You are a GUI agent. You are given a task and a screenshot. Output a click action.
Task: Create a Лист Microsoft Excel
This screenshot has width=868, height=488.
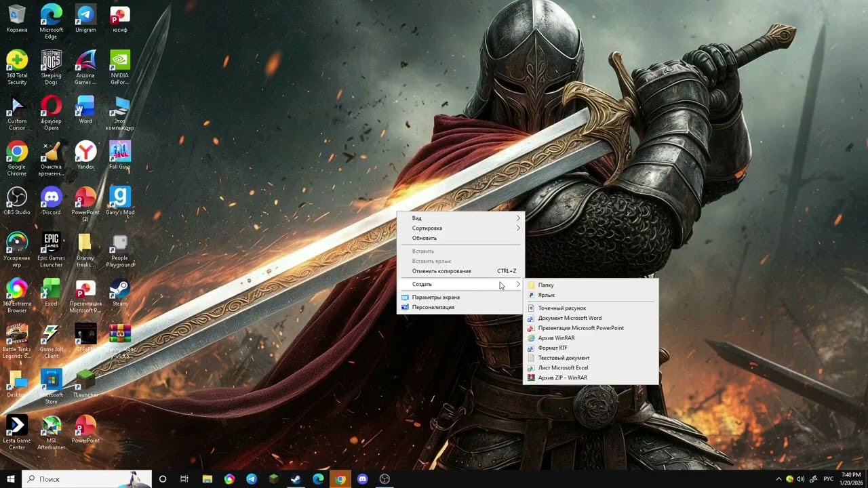[591, 367]
